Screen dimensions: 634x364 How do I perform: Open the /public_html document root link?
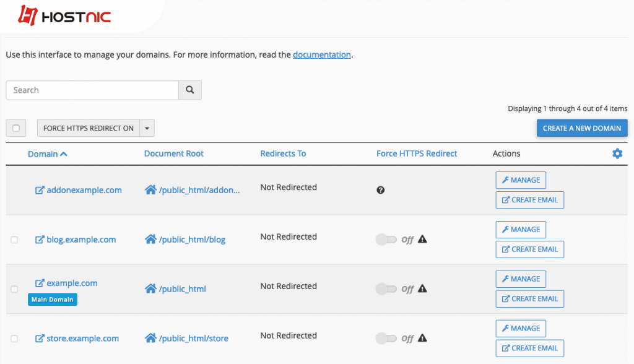pos(183,288)
